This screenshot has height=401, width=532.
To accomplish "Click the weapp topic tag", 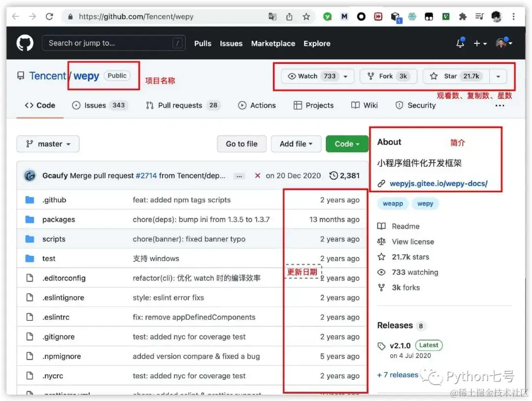I will 393,203.
